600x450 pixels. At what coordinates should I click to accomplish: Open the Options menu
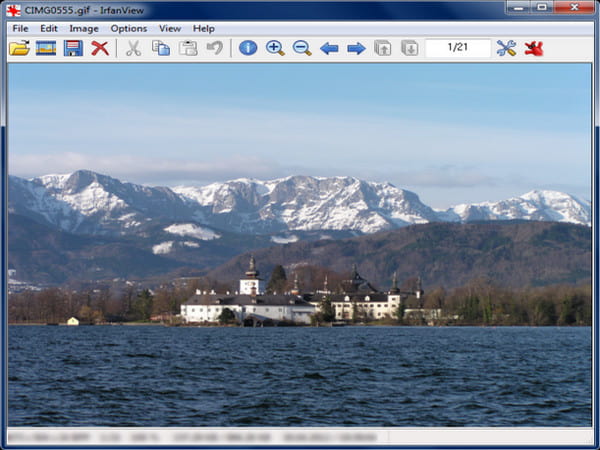128,28
